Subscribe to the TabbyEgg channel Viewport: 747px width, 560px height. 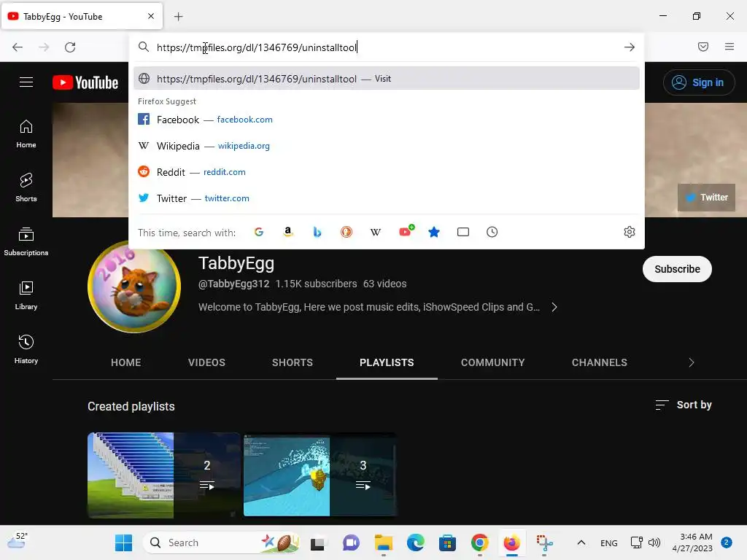click(677, 269)
